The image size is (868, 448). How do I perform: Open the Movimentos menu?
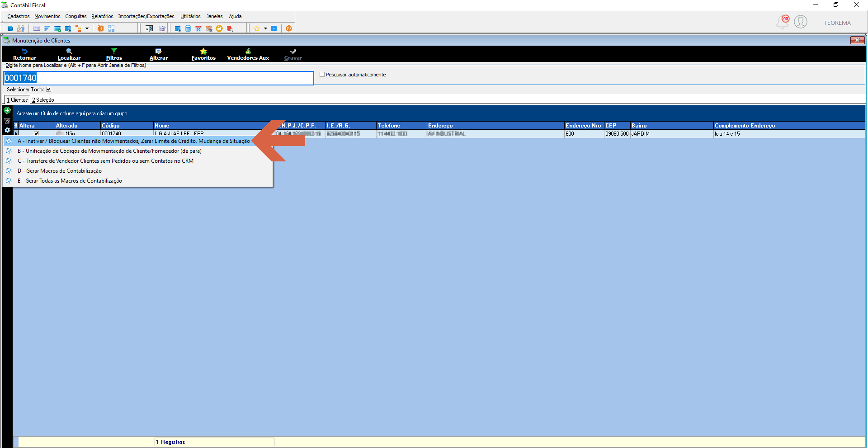47,16
